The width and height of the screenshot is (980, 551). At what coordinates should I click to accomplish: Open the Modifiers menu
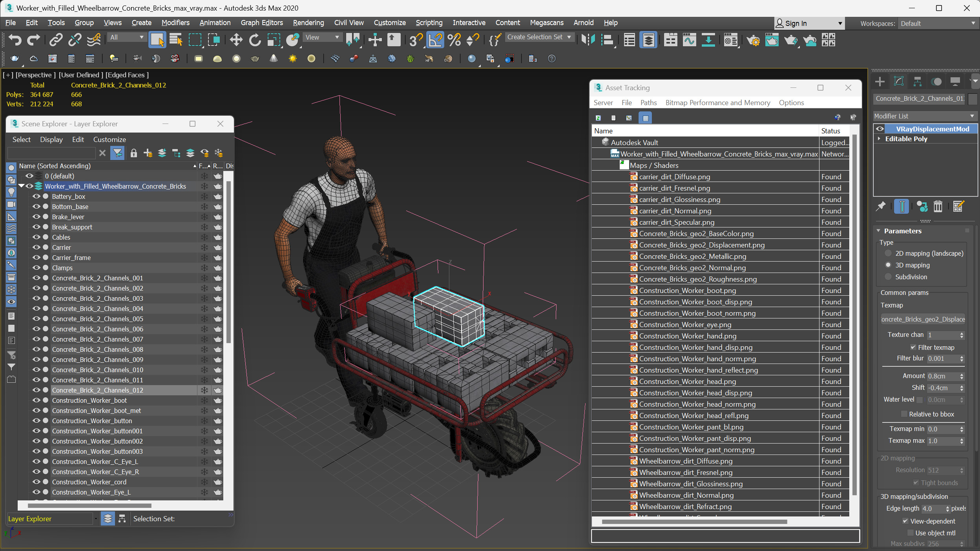pos(175,23)
